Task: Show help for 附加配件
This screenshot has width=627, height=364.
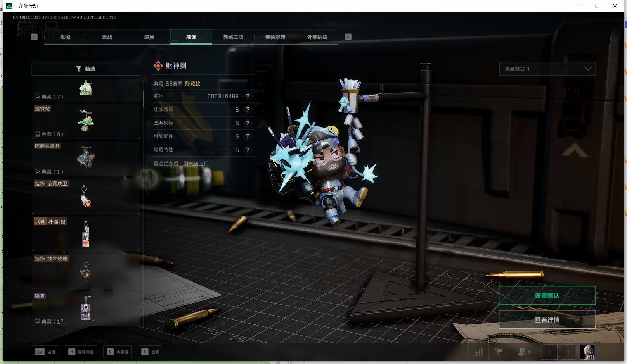Action: [x=248, y=136]
